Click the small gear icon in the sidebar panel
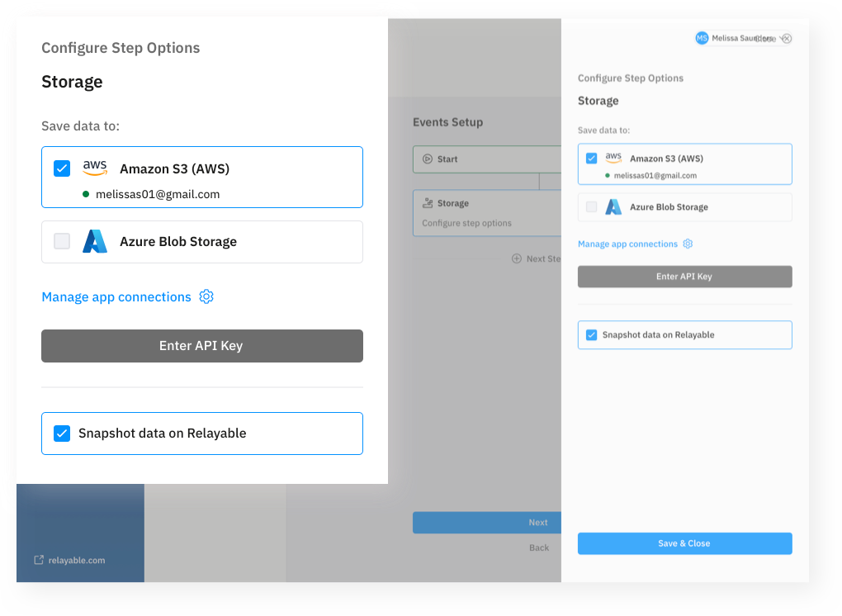 pyautogui.click(x=688, y=244)
